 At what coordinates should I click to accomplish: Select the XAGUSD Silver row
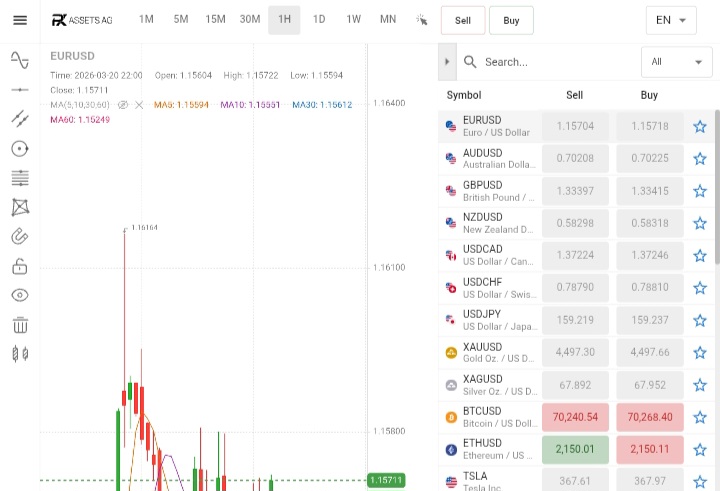(577, 385)
